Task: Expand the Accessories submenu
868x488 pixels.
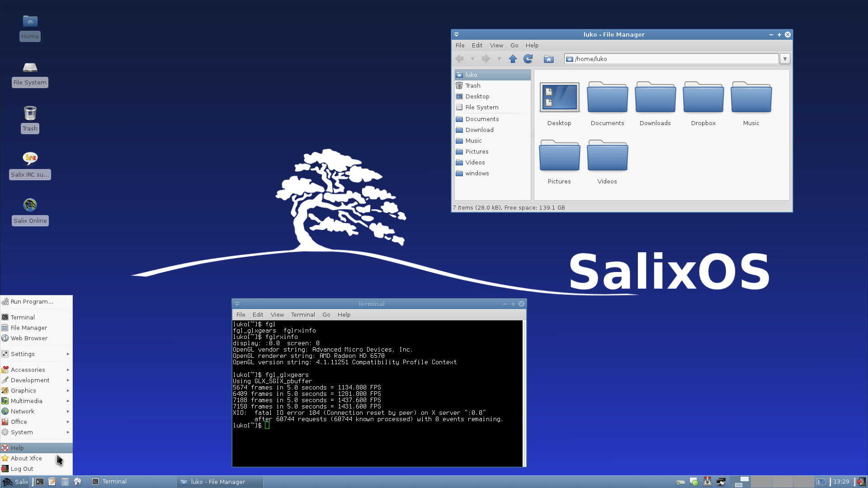Action: [36, 370]
